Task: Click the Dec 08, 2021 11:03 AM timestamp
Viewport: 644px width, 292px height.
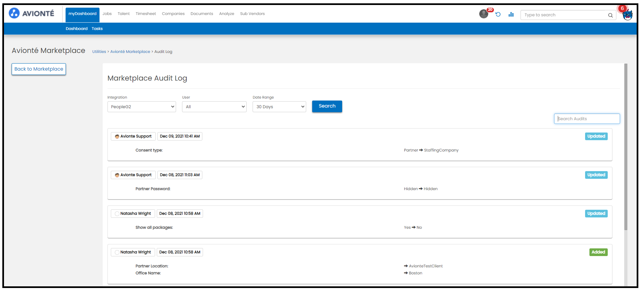Action: point(180,175)
